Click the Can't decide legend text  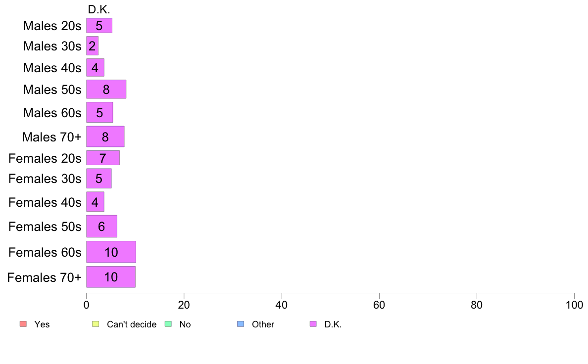pyautogui.click(x=132, y=324)
